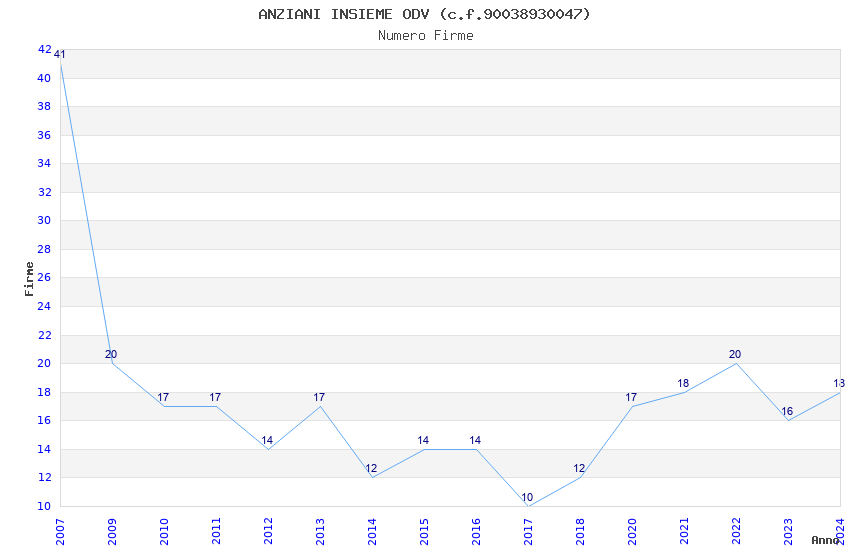Click the x-axis year label 2016
Viewport: 850px width, 550px height.
pyautogui.click(x=476, y=531)
